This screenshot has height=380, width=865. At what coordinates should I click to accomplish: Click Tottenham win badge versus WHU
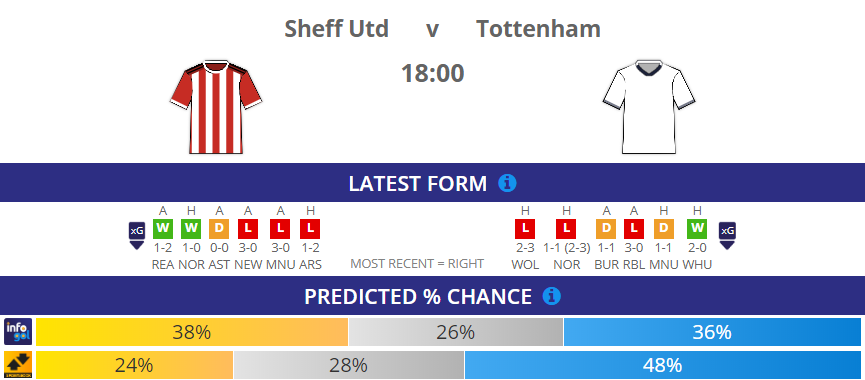pos(697,229)
